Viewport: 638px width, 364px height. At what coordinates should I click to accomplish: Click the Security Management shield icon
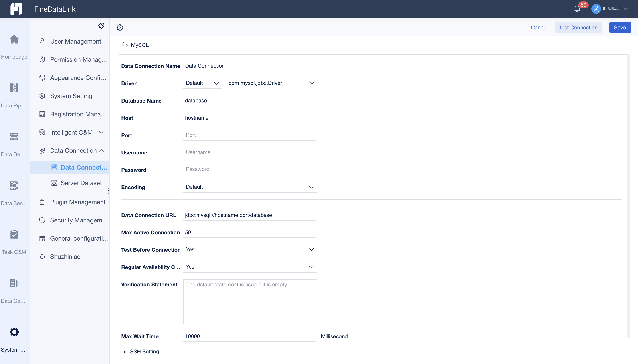point(42,220)
